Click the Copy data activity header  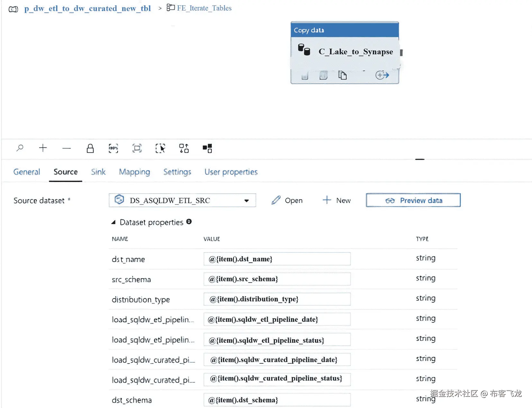pyautogui.click(x=345, y=30)
